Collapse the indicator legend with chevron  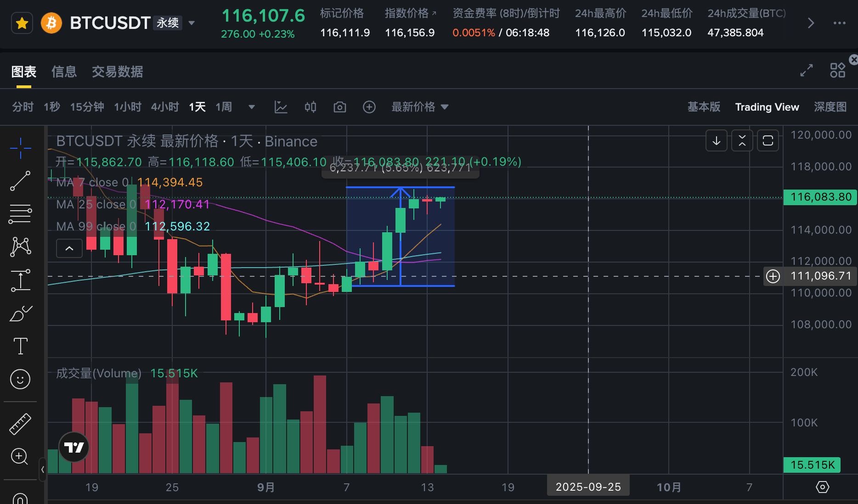point(69,248)
